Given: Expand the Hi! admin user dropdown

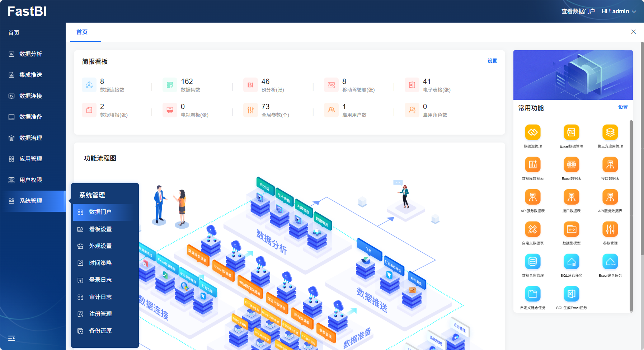Looking at the screenshot, I should (619, 11).
